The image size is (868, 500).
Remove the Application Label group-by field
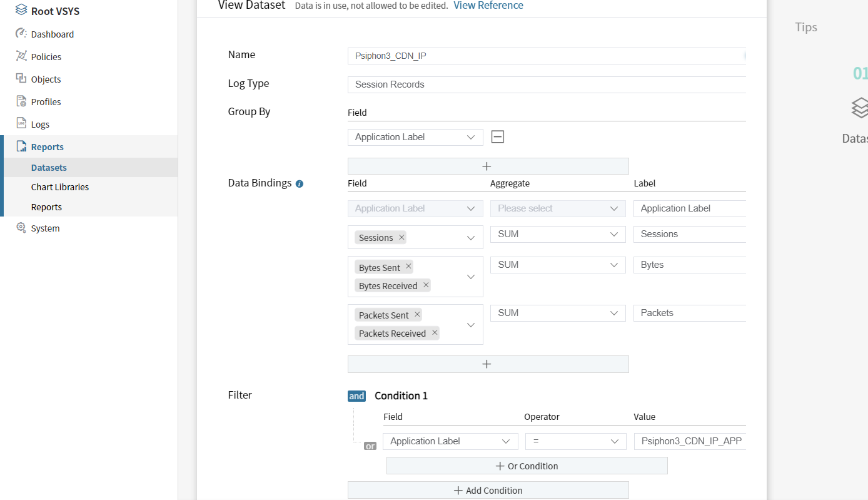click(498, 137)
